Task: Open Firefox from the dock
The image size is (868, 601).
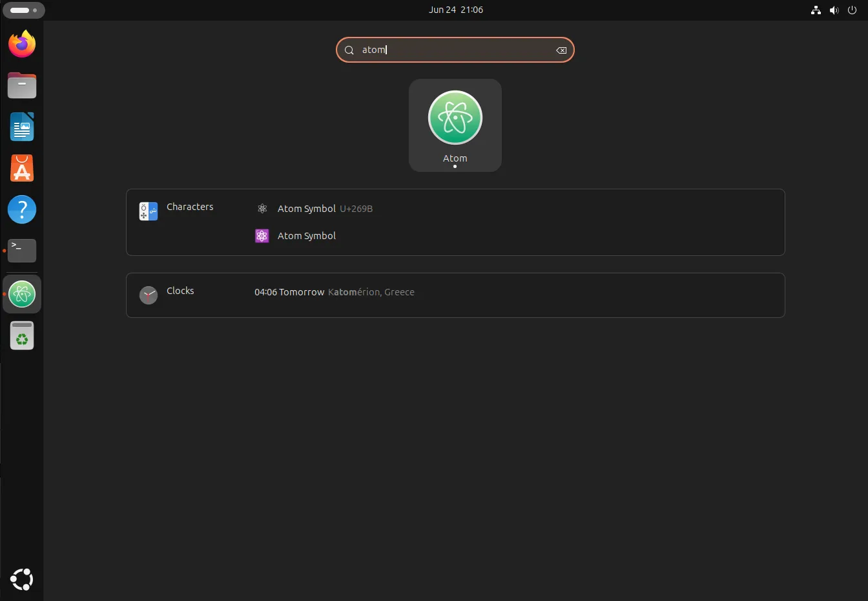Action: [22, 44]
